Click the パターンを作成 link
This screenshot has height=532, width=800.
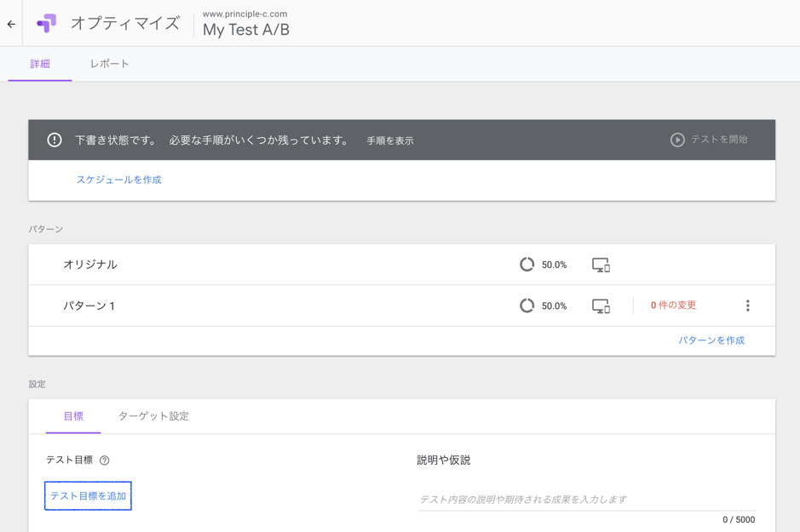pyautogui.click(x=711, y=340)
